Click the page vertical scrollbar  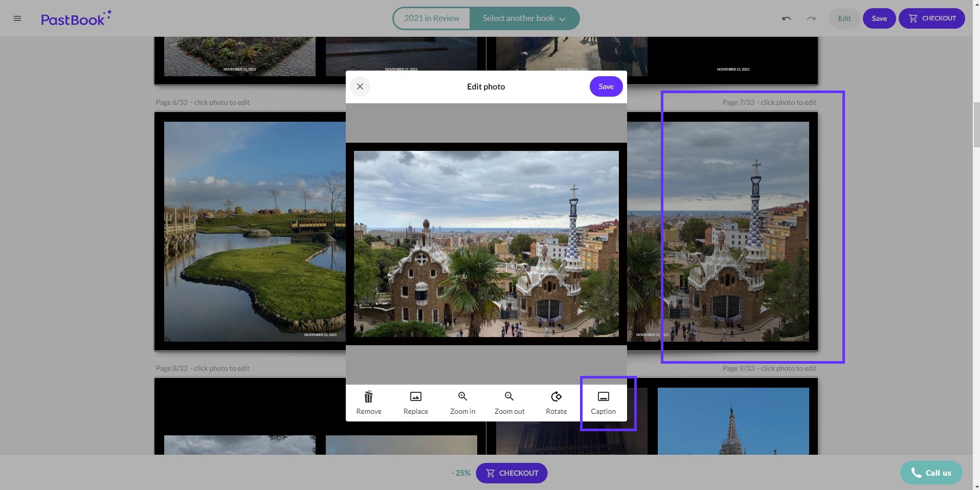pyautogui.click(x=976, y=125)
